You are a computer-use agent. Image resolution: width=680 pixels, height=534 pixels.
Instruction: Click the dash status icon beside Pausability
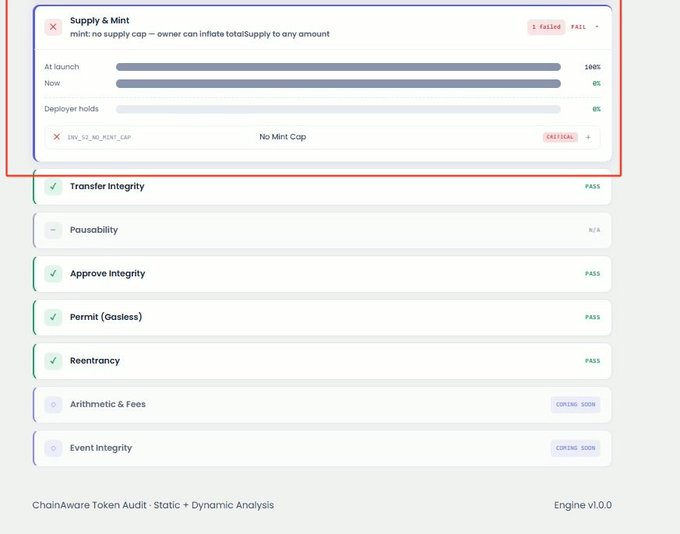53,230
